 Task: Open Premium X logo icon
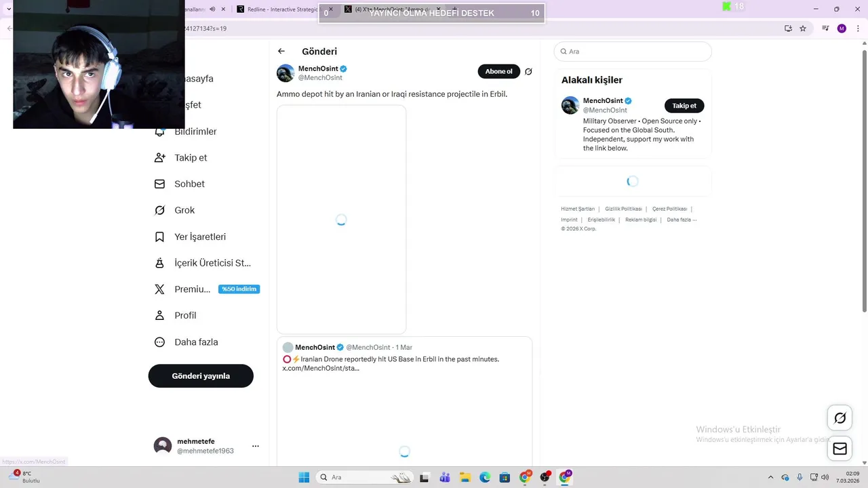point(160,289)
